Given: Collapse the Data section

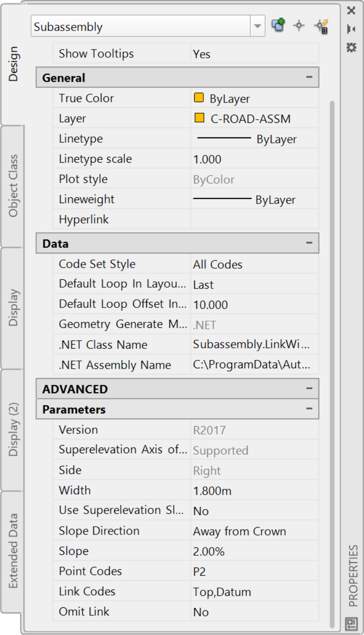Looking at the screenshot, I should tap(309, 243).
